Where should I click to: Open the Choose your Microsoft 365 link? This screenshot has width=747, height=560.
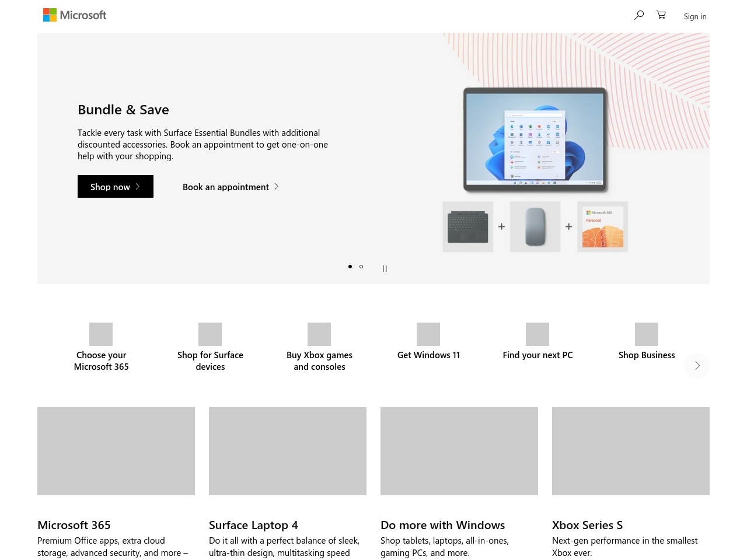101,360
